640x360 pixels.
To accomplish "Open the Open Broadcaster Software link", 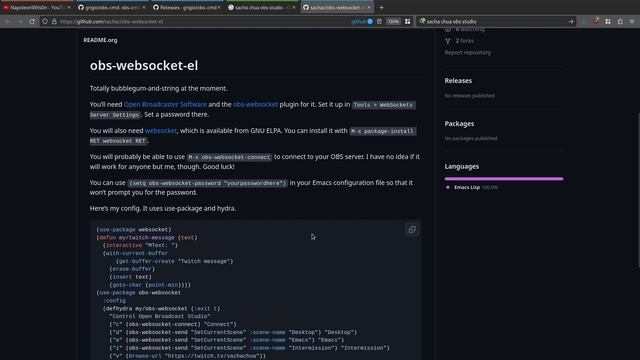I will 165,104.
